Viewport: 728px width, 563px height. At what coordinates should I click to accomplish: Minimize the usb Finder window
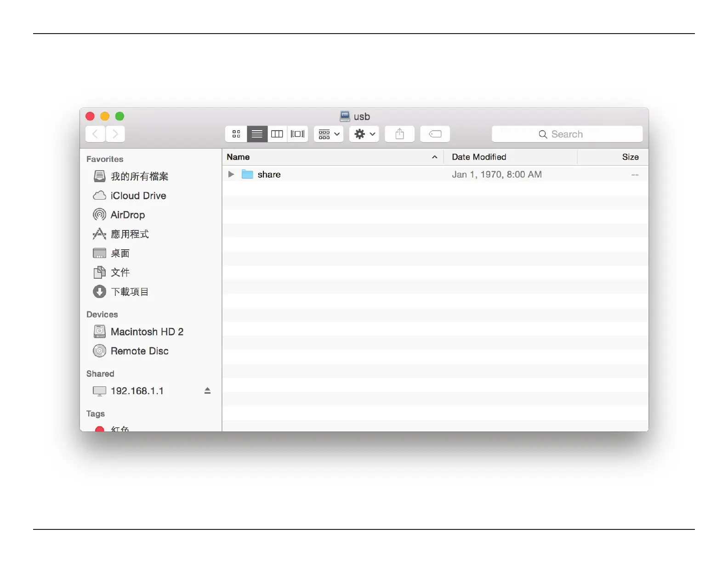pyautogui.click(x=105, y=116)
